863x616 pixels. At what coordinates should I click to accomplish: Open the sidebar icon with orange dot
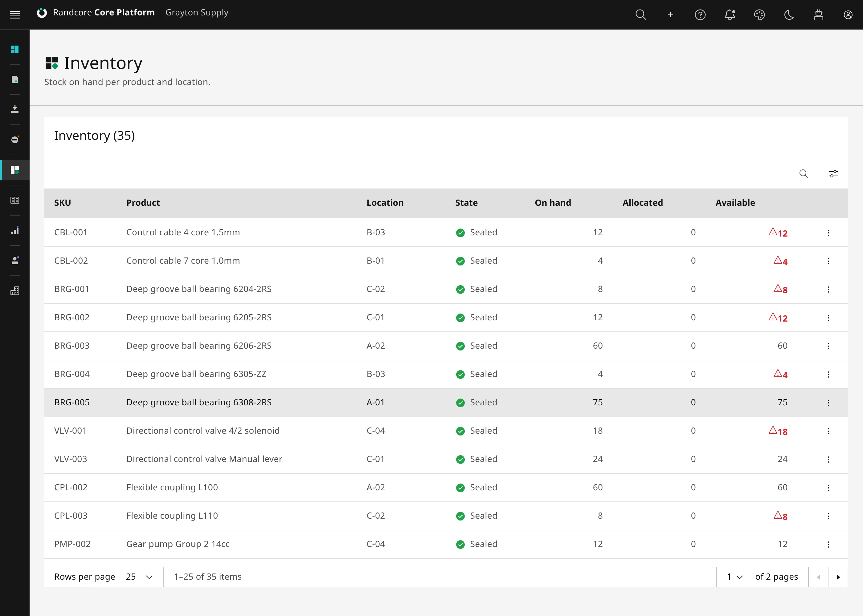[15, 140]
